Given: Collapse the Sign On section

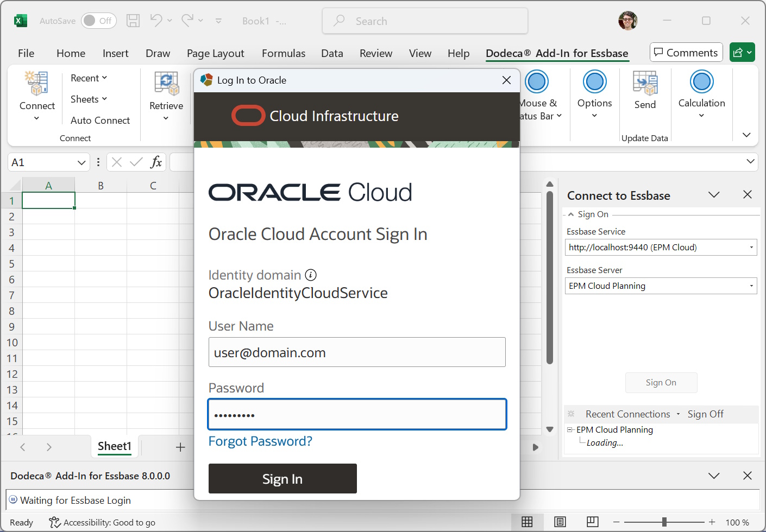Looking at the screenshot, I should point(571,214).
